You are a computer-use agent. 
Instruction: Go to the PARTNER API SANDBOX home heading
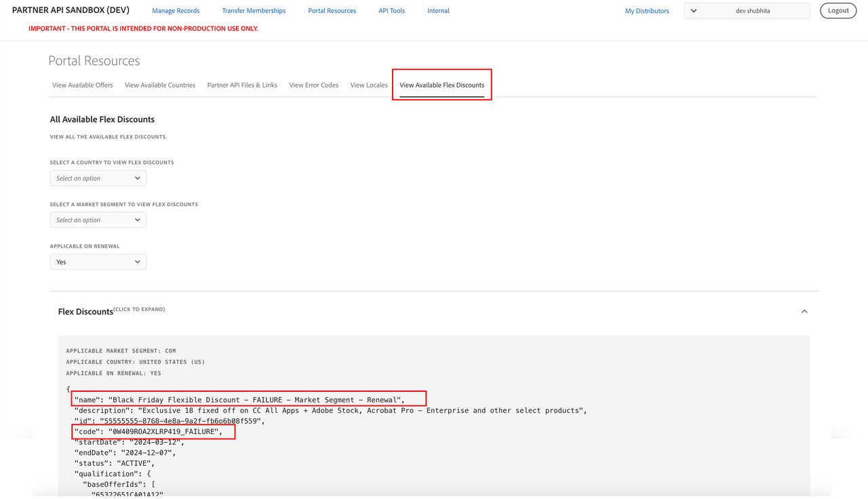[71, 9]
